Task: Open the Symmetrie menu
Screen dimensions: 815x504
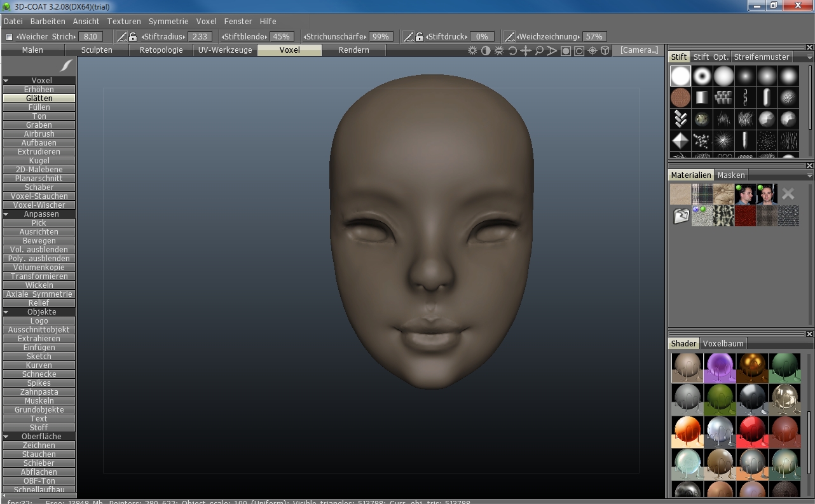Action: point(168,22)
